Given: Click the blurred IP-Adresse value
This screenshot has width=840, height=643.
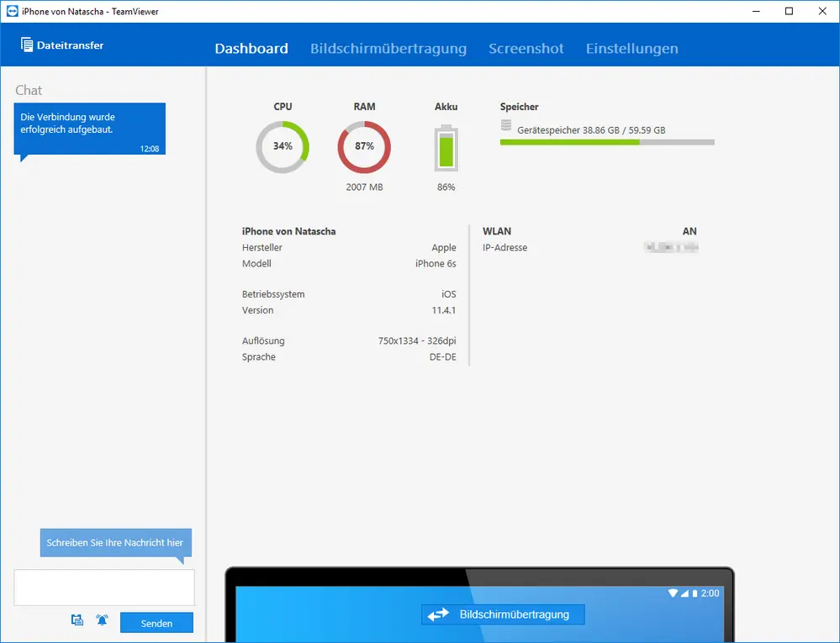Looking at the screenshot, I should click(671, 247).
